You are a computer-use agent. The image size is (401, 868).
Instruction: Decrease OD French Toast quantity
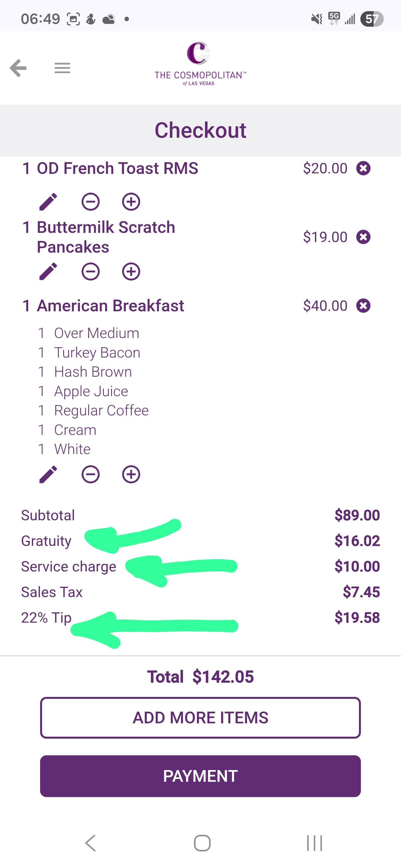tap(91, 202)
